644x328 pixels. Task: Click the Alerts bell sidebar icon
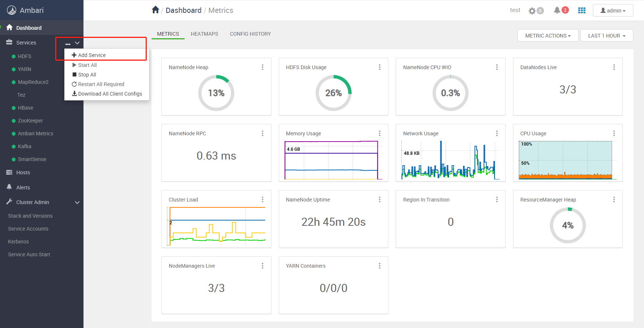[9, 187]
